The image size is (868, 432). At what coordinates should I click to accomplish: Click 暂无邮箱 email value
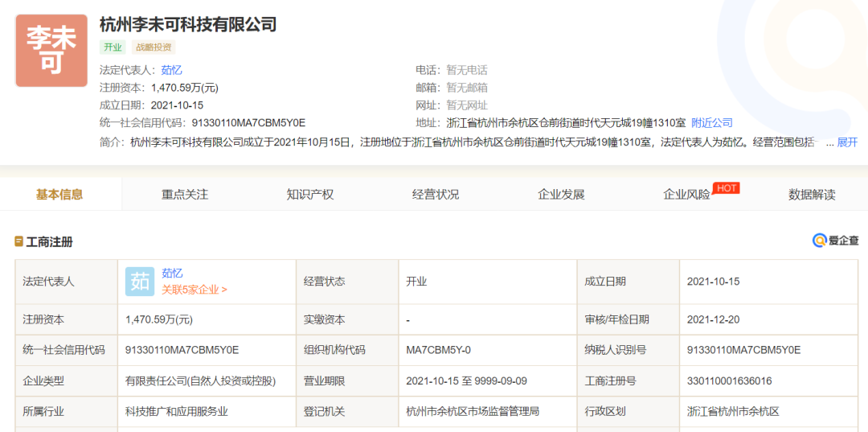[x=467, y=88]
